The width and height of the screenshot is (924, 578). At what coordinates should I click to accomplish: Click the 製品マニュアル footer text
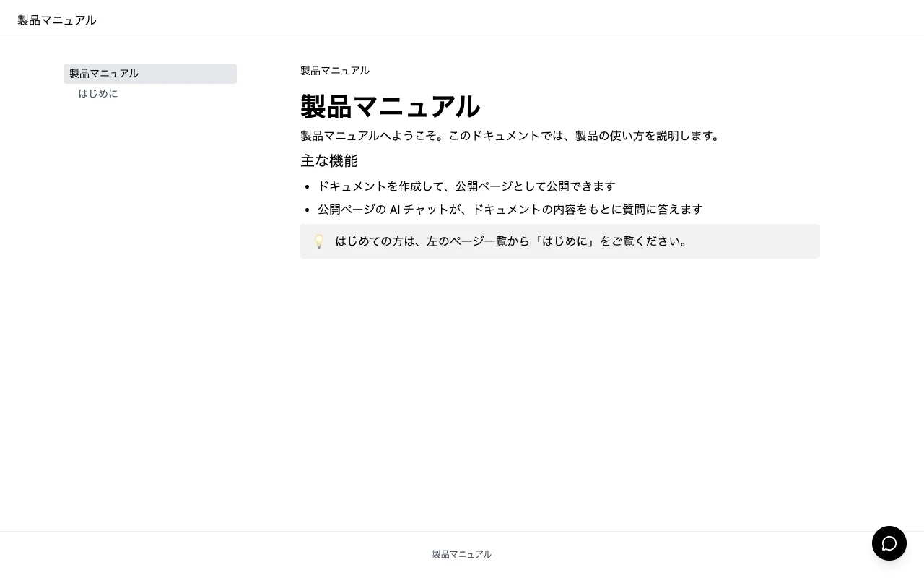(x=462, y=554)
